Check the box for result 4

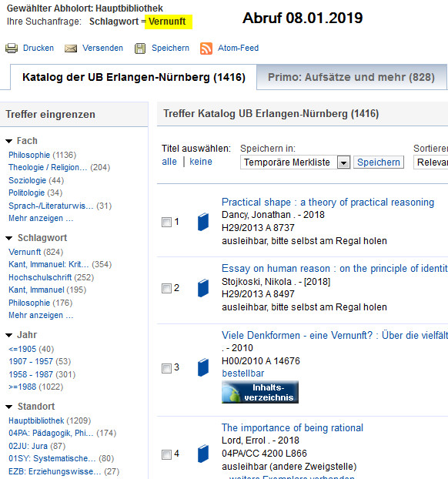click(166, 454)
